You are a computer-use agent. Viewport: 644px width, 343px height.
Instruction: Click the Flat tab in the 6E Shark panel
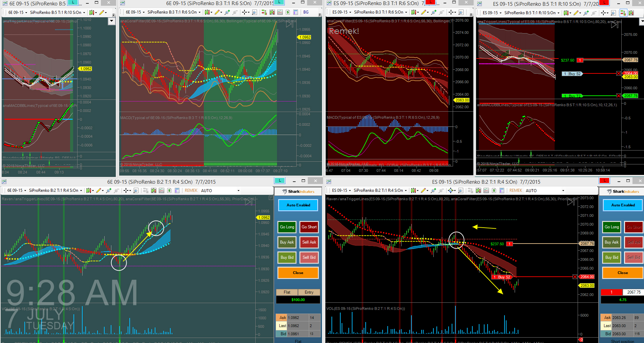click(x=287, y=292)
